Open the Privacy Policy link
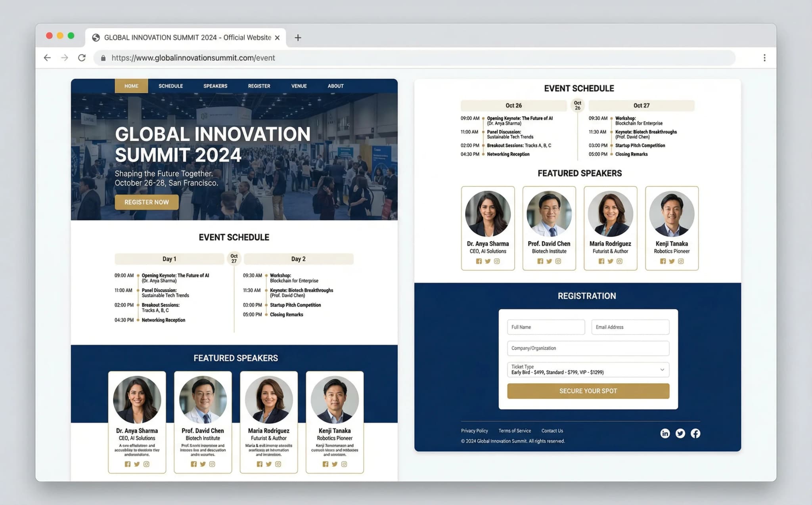812x505 pixels. click(474, 430)
